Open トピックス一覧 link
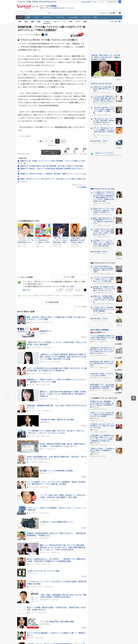Viewport: 138px width, 644px height. [x=115, y=21]
